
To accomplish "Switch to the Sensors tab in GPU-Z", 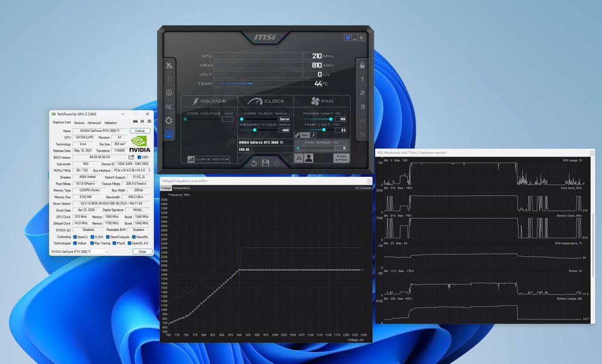I will pos(79,123).
